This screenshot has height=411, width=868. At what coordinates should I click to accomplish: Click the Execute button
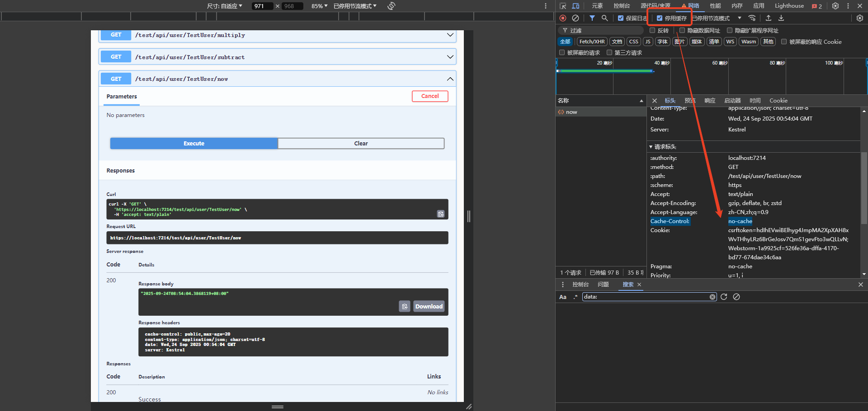tap(194, 143)
